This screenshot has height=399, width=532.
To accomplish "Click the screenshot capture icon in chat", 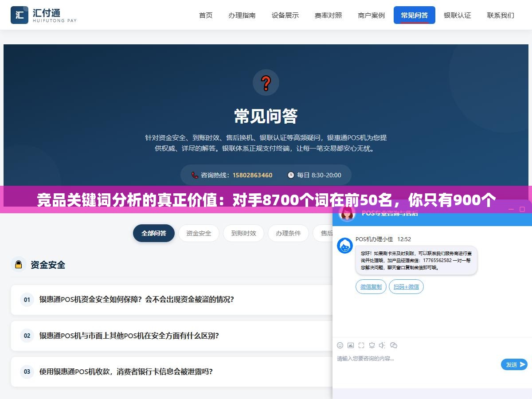I will (361, 345).
